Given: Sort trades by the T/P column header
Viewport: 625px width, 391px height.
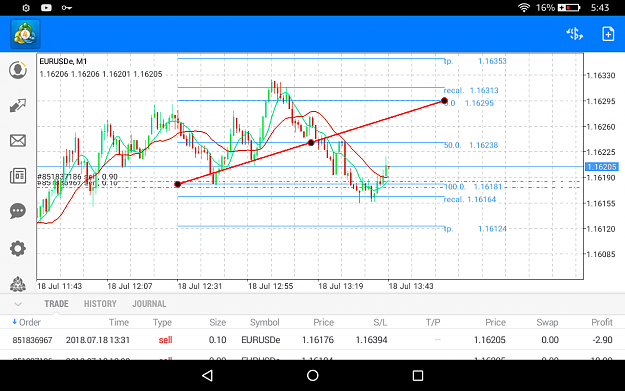Looking at the screenshot, I should (433, 322).
